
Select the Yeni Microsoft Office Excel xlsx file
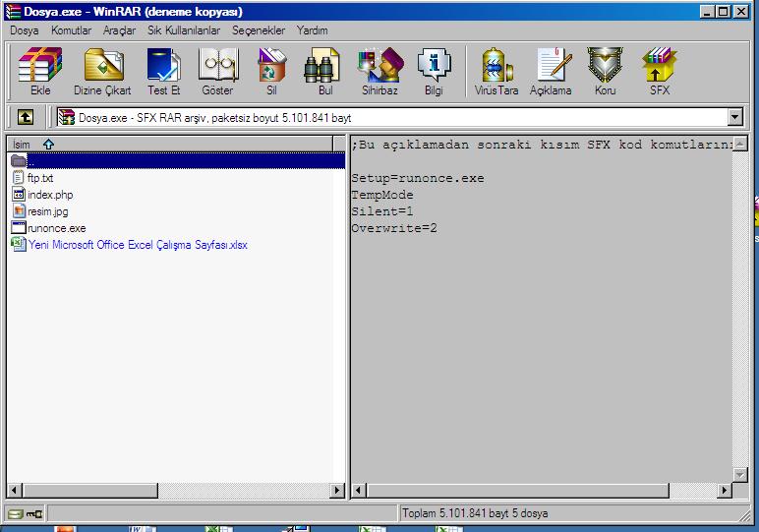click(x=138, y=245)
